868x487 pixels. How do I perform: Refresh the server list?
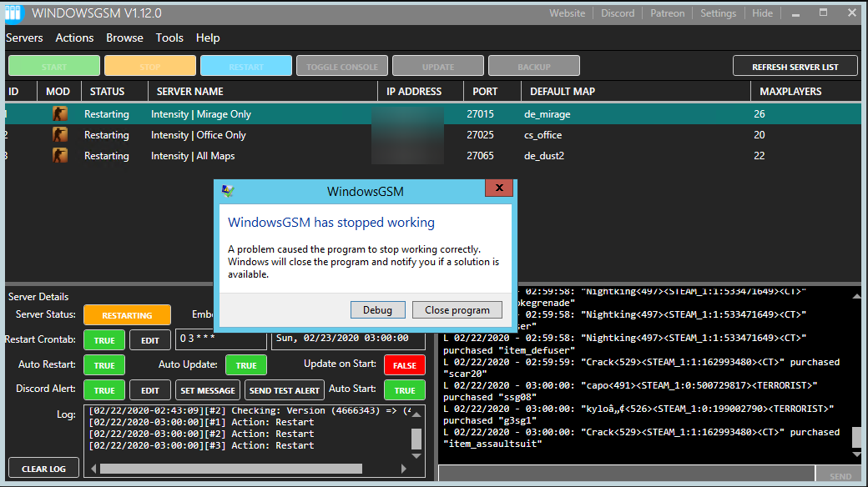795,65
